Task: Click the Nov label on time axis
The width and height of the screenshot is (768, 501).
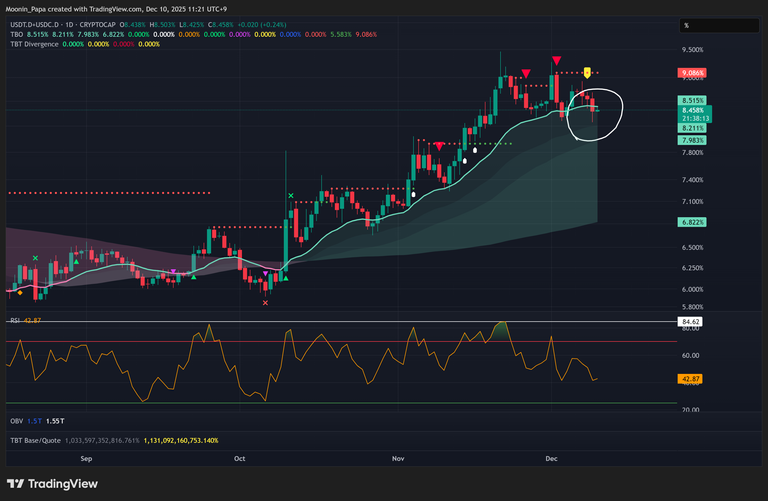Action: [397, 458]
